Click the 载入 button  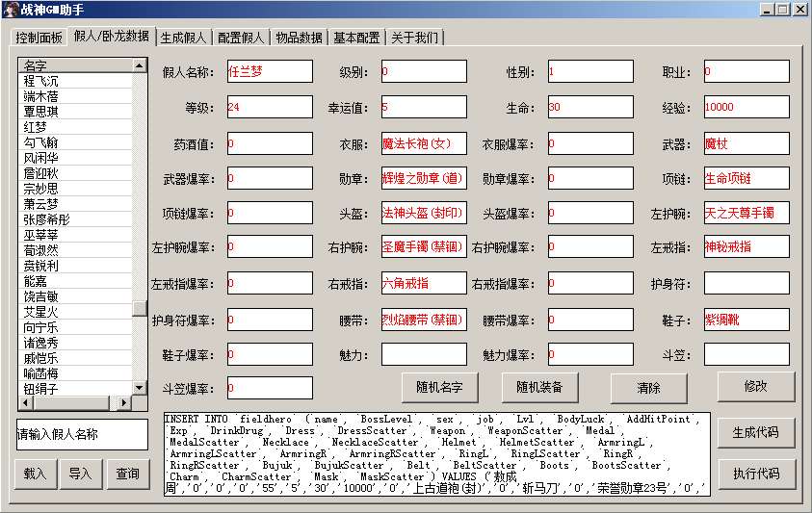(x=36, y=474)
